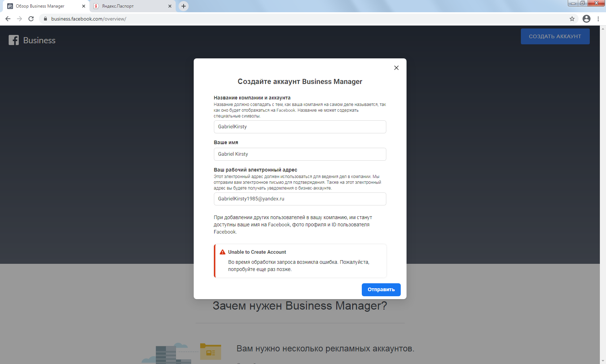
Task: Open a new tab with the plus button
Action: pos(184,6)
